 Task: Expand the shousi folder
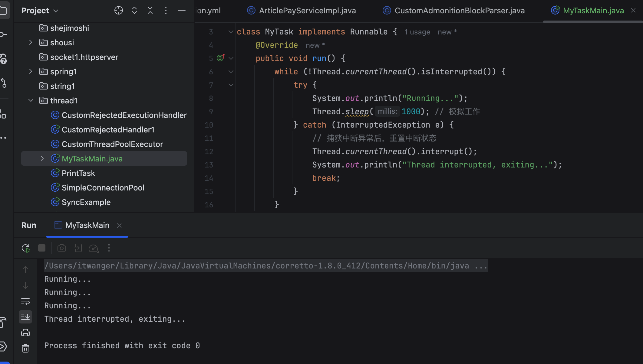[x=31, y=43]
